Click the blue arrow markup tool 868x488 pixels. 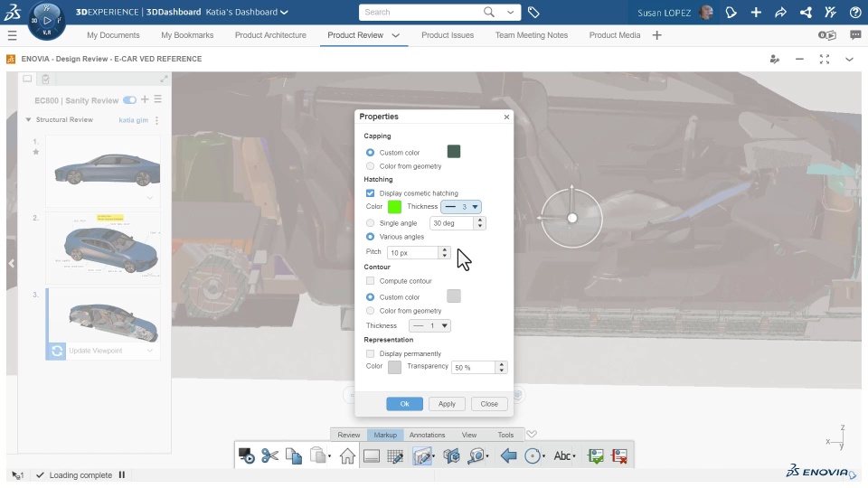(x=508, y=455)
